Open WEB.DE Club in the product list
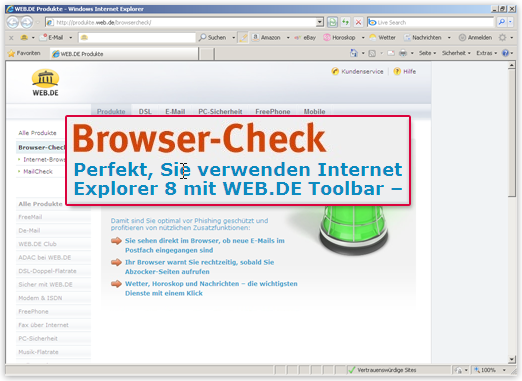 37,244
